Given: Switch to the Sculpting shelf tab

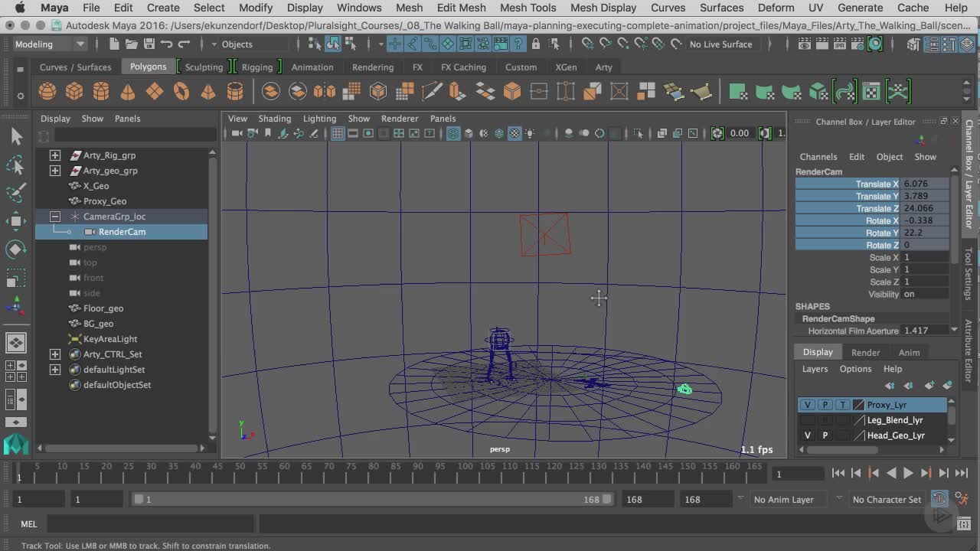Looking at the screenshot, I should tap(204, 67).
